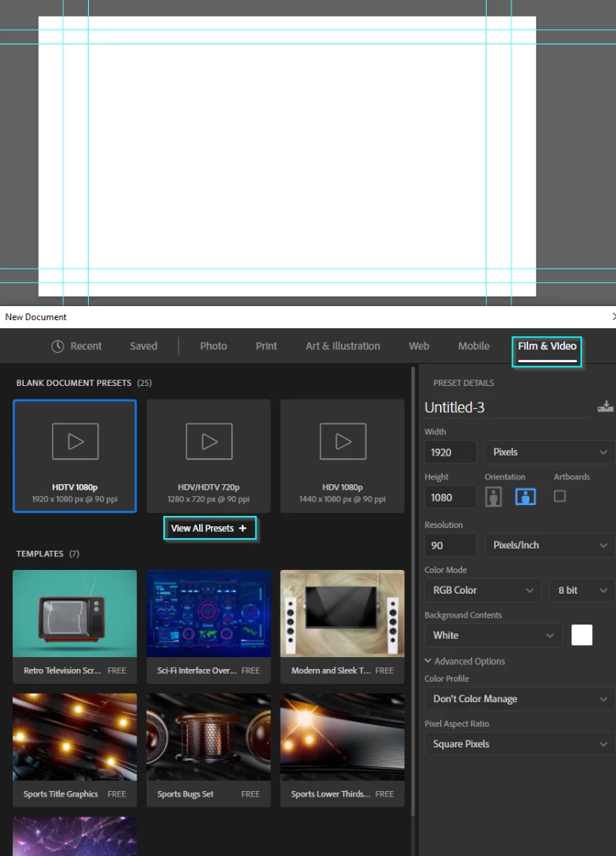This screenshot has width=616, height=856.
Task: Switch to the Saved tab
Action: click(x=143, y=346)
